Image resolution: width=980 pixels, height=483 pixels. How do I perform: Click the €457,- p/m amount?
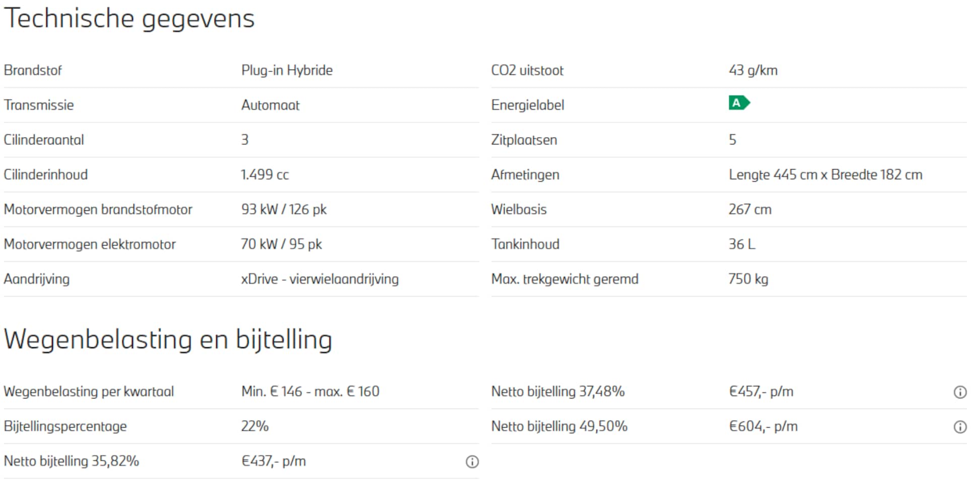point(761,391)
